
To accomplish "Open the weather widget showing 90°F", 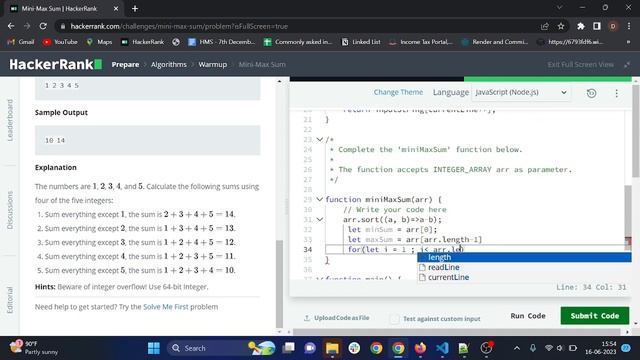I will coord(34,348).
